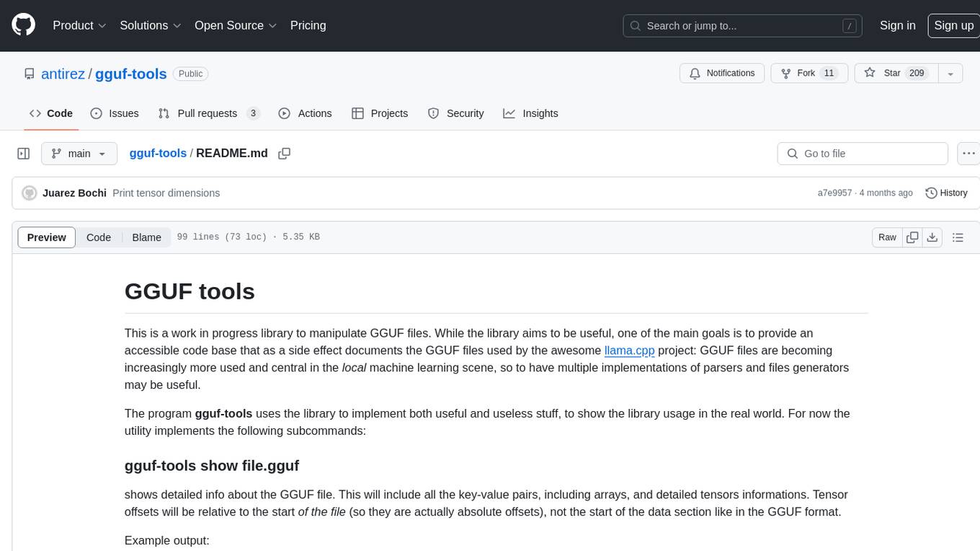Open the GitHub home logo
This screenshot has width=980, height=551.
tap(23, 25)
